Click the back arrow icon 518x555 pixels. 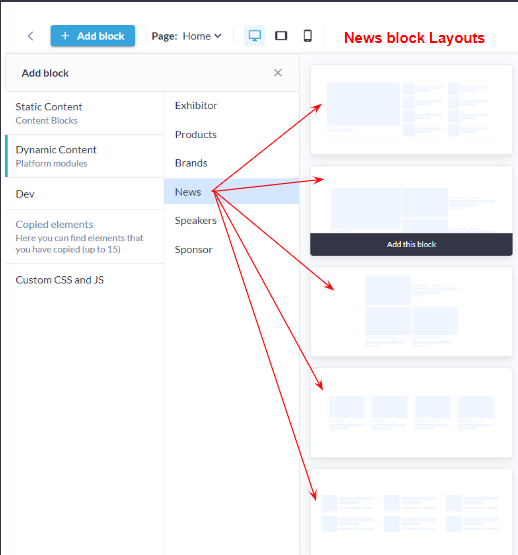click(31, 36)
